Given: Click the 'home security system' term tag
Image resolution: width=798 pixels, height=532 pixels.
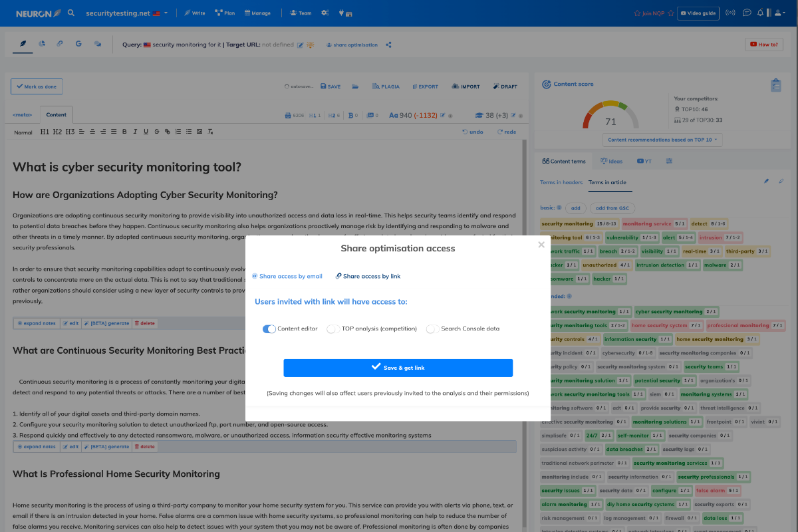Looking at the screenshot, I should coord(666,326).
